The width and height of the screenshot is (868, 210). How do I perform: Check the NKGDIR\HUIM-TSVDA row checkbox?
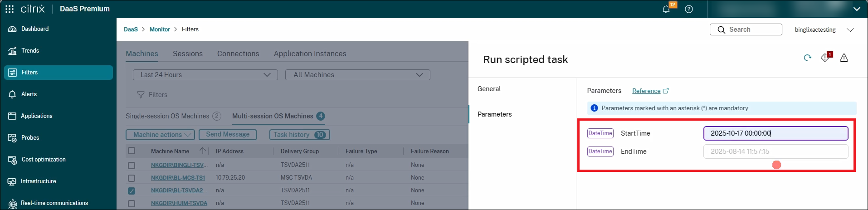(132, 204)
